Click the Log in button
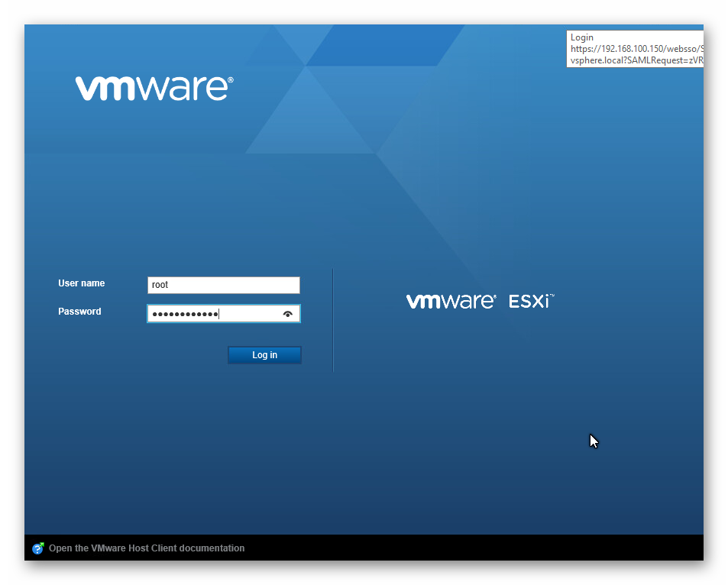This screenshot has height=585, width=728. (x=264, y=355)
